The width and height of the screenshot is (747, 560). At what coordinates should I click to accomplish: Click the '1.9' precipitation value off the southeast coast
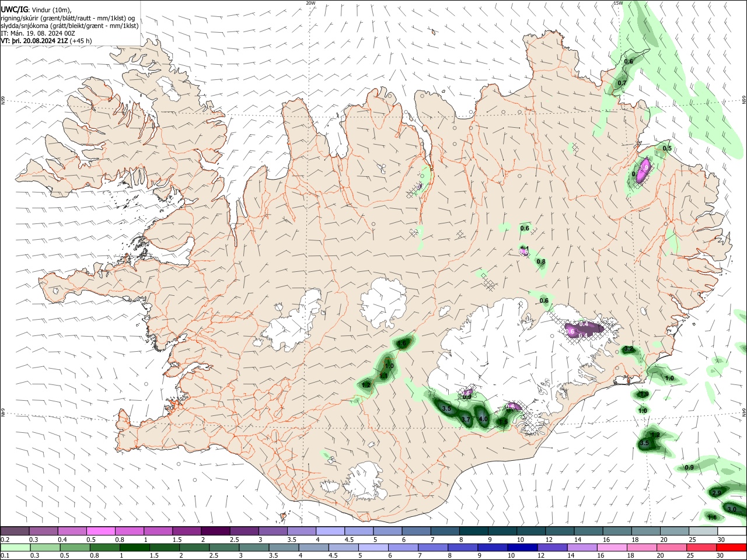644,395
